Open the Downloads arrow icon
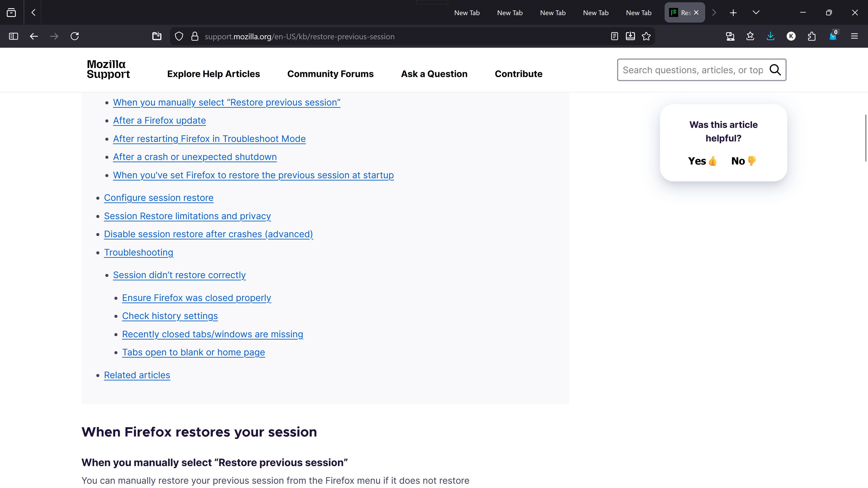868x488 pixels. (770, 36)
